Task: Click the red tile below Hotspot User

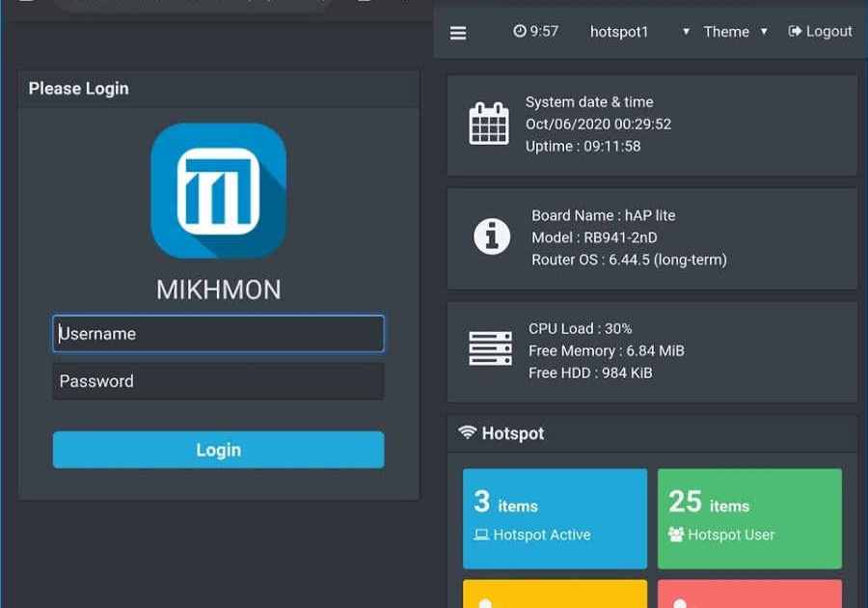Action: (749, 594)
